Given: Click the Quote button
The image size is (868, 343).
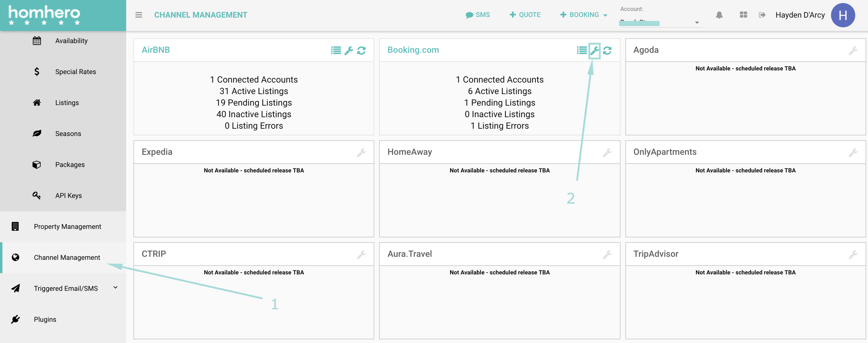Looking at the screenshot, I should (x=525, y=15).
